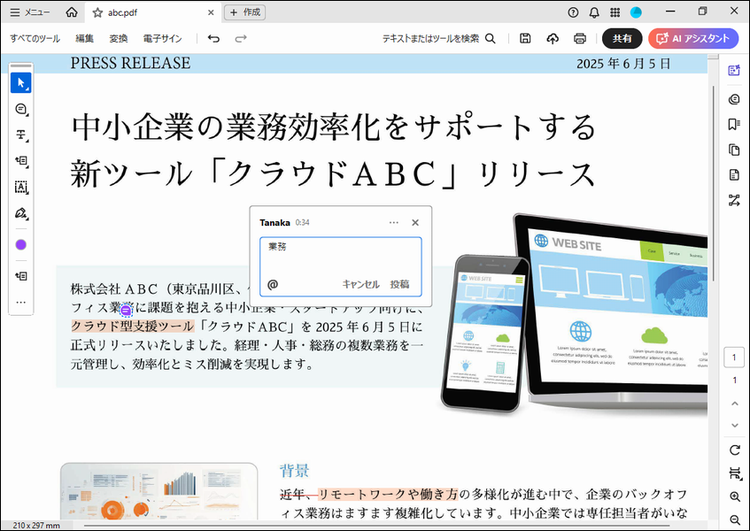Screen dimensions: 750x531
Task: Open the user profile avatar
Action: 636,12
